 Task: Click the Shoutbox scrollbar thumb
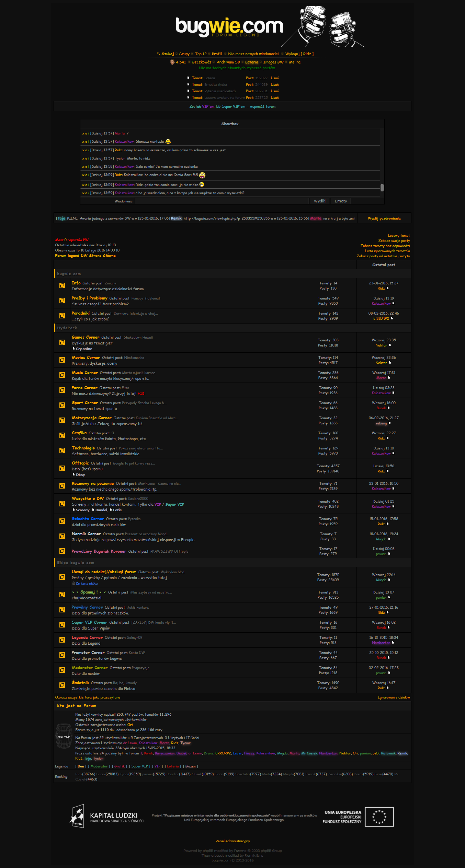click(x=382, y=187)
